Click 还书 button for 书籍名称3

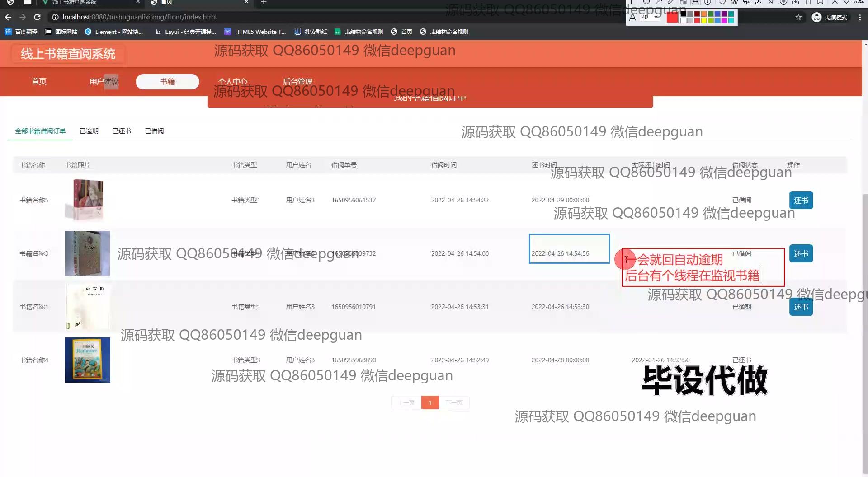tap(801, 253)
